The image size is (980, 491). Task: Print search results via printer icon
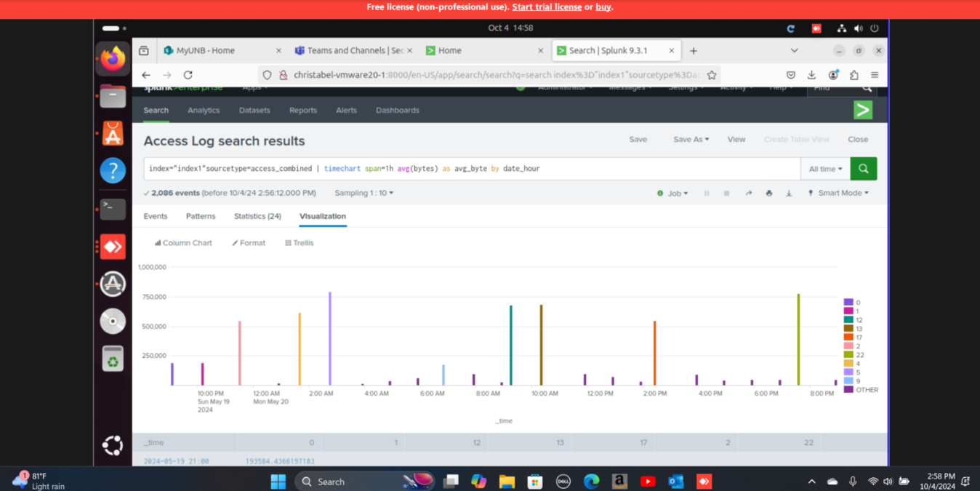pyautogui.click(x=768, y=193)
